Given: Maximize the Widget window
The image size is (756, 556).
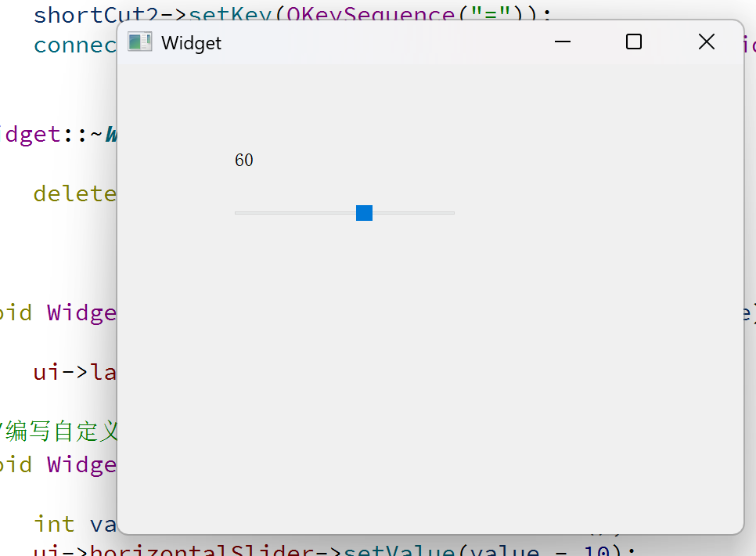Looking at the screenshot, I should click(x=634, y=42).
